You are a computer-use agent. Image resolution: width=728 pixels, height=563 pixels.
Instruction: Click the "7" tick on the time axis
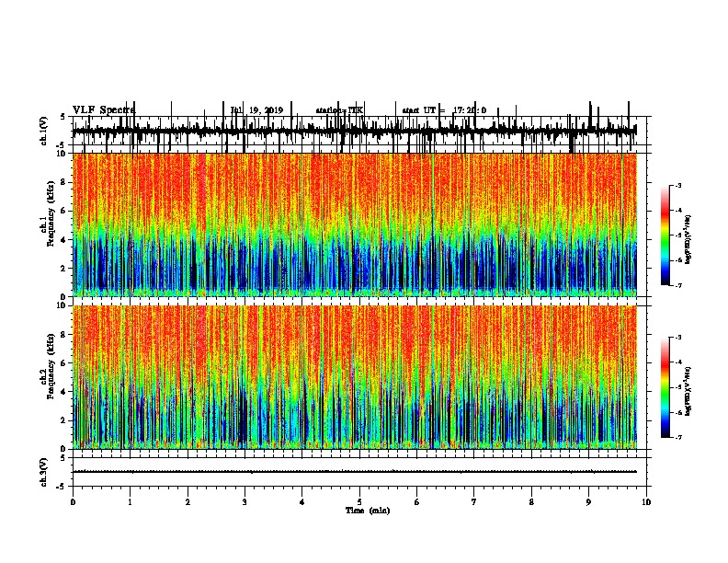474,502
